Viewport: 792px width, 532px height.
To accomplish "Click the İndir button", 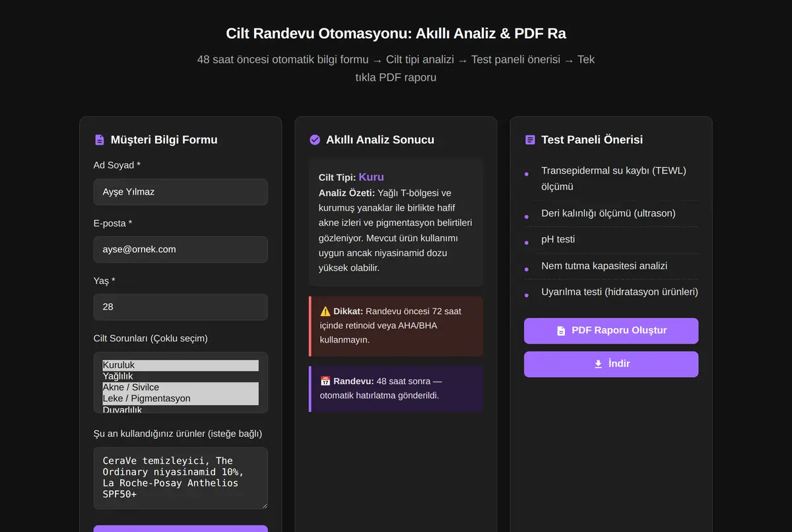I will point(611,364).
